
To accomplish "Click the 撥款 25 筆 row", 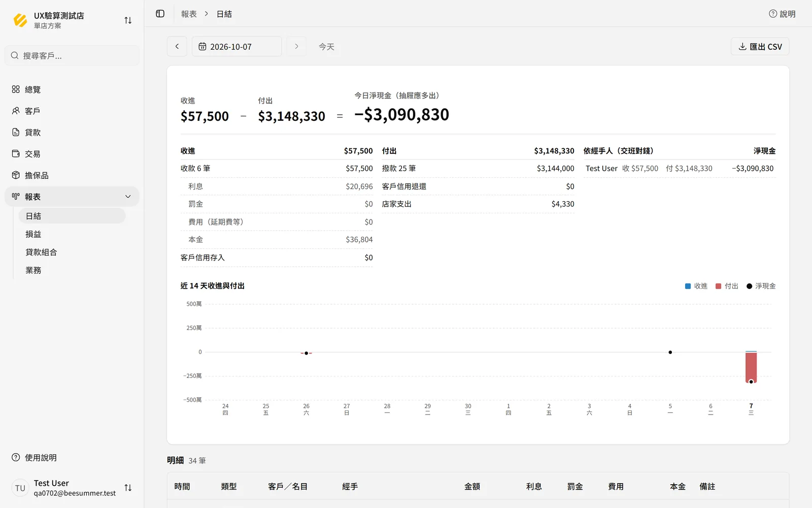I will [x=478, y=168].
